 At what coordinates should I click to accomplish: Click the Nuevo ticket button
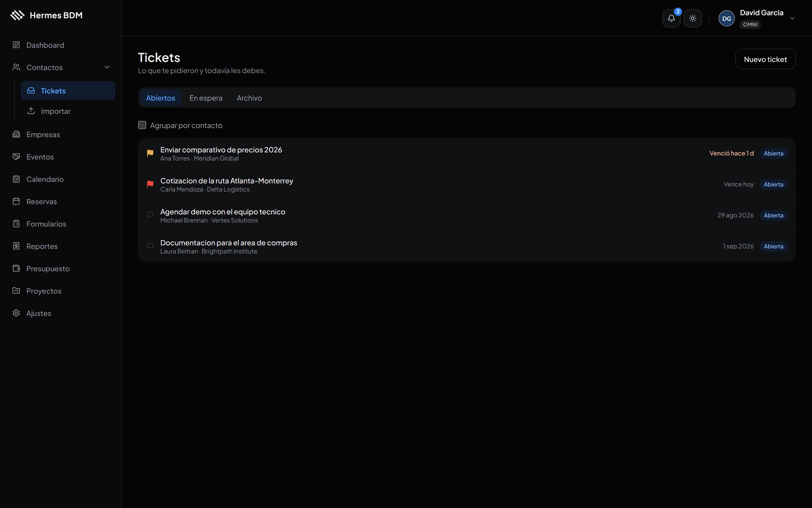(765, 59)
